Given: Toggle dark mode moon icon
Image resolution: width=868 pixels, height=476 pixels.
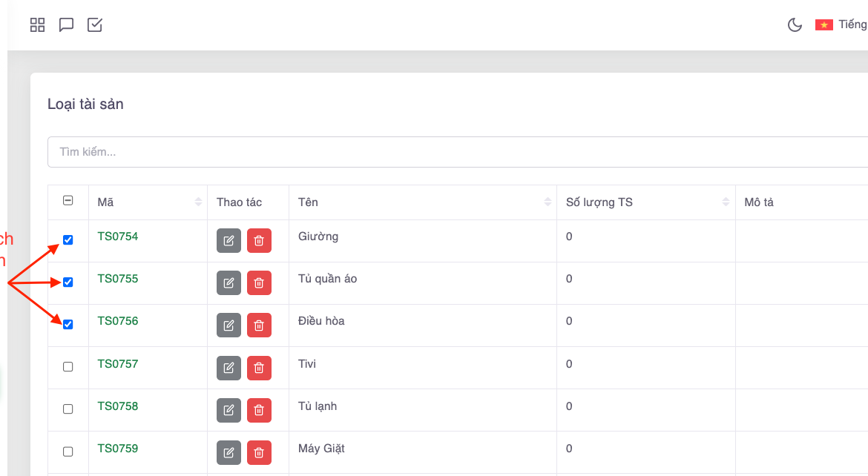Looking at the screenshot, I should tap(795, 25).
